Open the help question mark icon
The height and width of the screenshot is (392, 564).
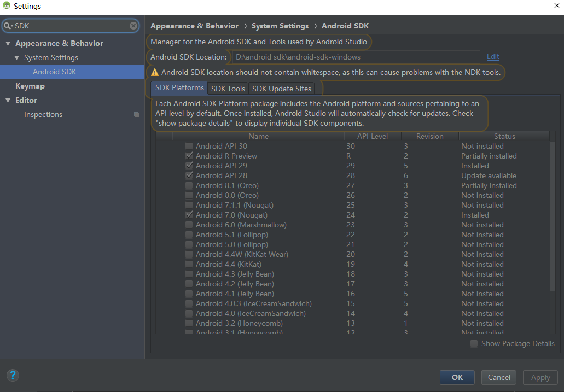click(x=13, y=376)
